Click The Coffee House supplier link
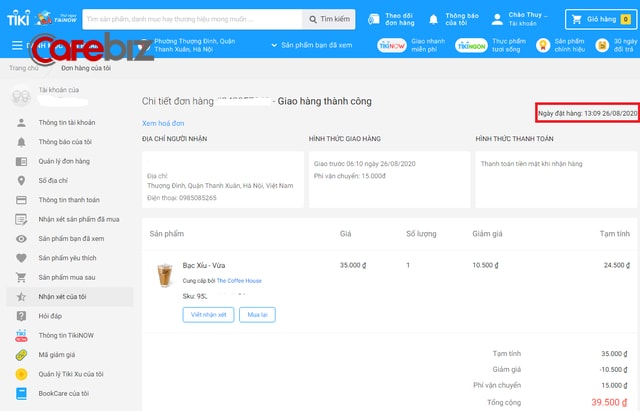This screenshot has width=640, height=411. (x=239, y=281)
